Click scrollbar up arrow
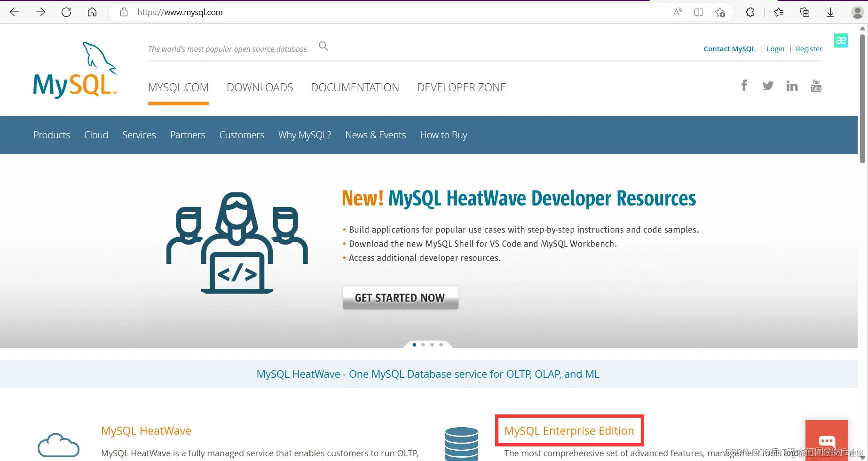The image size is (868, 461). coord(862,29)
